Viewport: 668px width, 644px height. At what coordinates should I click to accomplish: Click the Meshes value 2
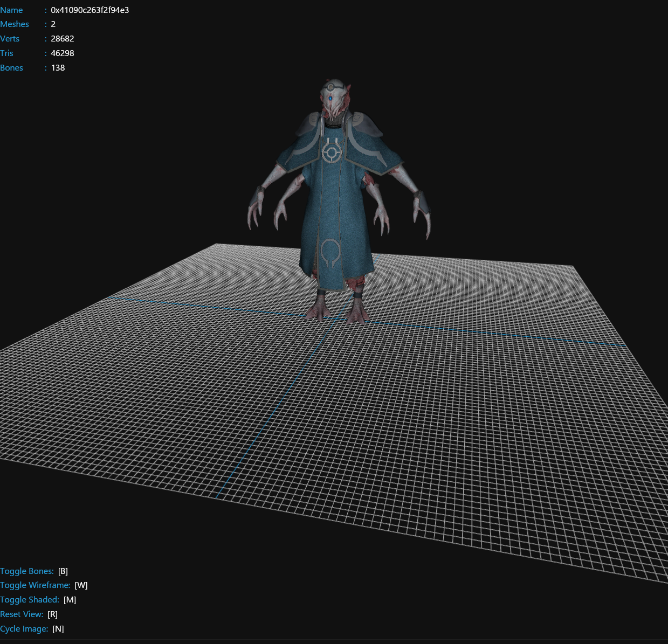(53, 24)
